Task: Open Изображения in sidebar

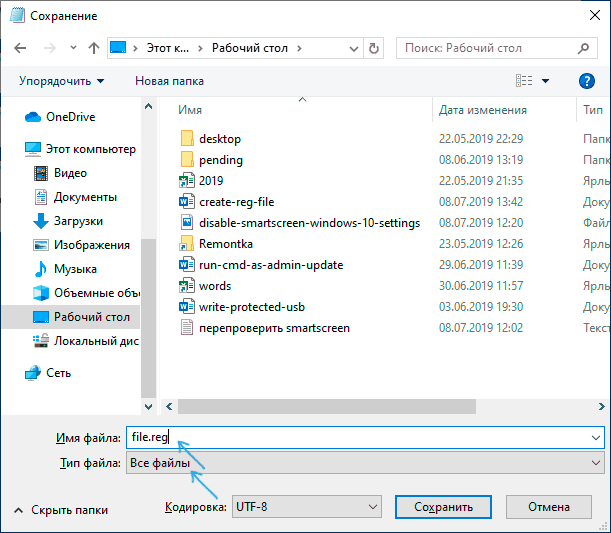Action: click(81, 245)
